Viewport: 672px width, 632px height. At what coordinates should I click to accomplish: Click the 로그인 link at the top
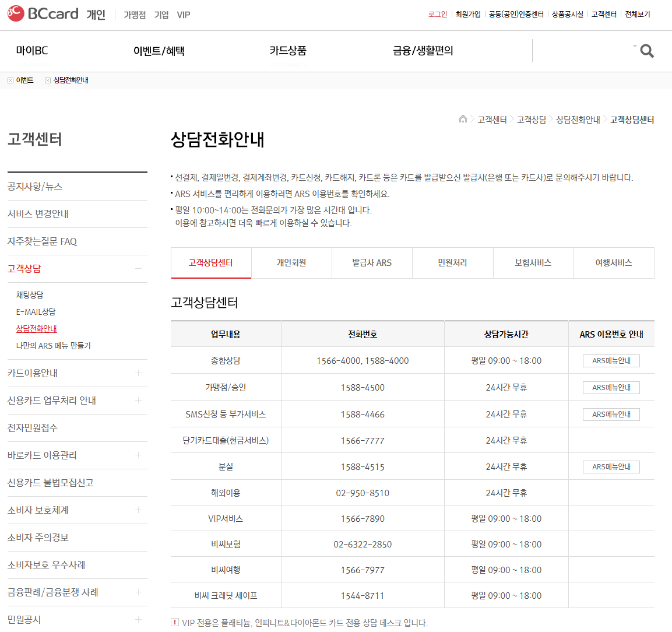pos(437,14)
